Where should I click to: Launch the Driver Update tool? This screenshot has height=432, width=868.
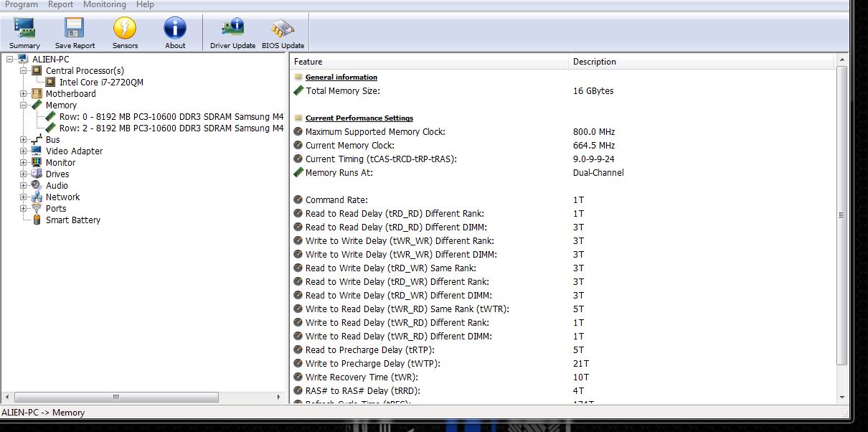click(232, 29)
